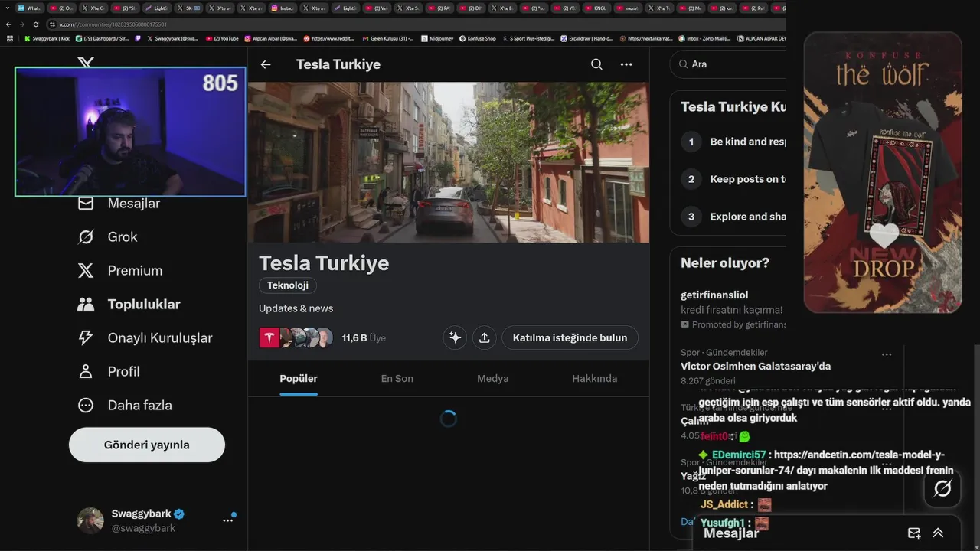Open the Inbox - Zoho Mail bookmark
The width and height of the screenshot is (980, 551).
coord(704,38)
